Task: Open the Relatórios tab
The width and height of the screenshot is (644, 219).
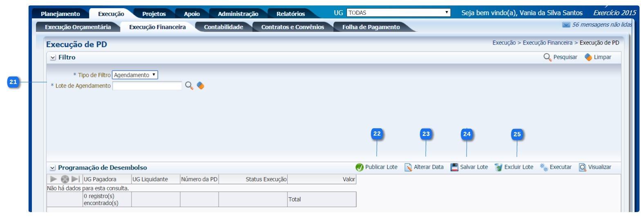Action: tap(290, 14)
